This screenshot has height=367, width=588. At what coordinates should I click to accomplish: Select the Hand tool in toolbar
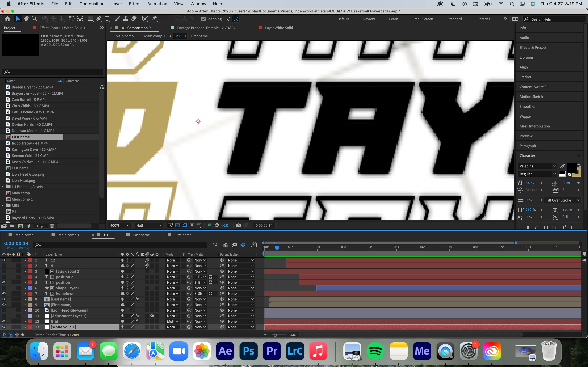[x=26, y=19]
